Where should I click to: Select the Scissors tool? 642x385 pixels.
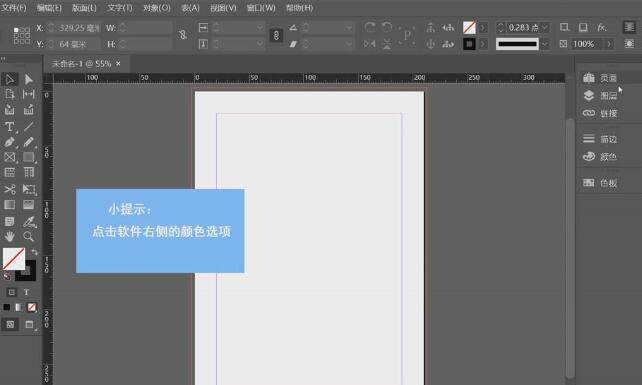tap(9, 189)
